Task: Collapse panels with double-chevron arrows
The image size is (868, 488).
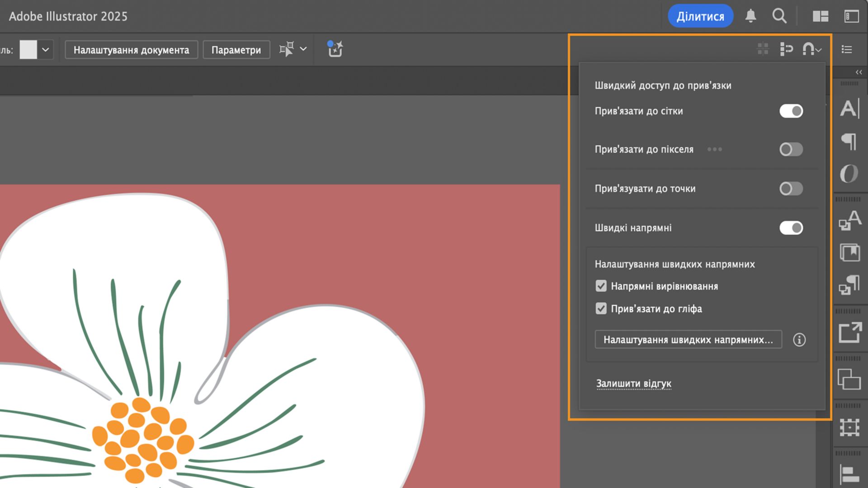Action: [859, 72]
